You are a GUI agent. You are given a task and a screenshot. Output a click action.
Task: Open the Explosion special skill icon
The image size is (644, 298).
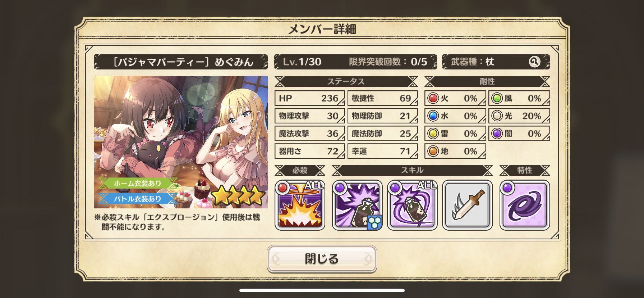(x=300, y=205)
